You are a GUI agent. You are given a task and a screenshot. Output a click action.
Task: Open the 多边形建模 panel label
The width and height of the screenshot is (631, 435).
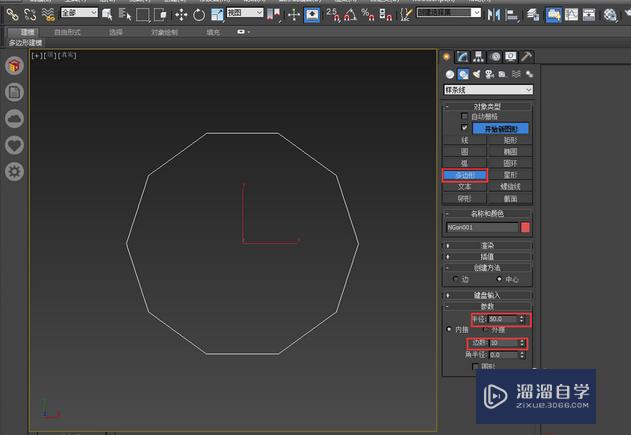tap(25, 43)
